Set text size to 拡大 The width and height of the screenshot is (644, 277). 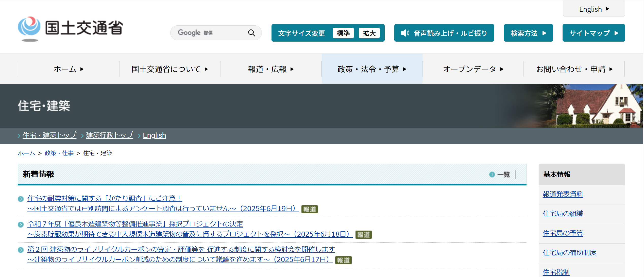click(x=369, y=33)
